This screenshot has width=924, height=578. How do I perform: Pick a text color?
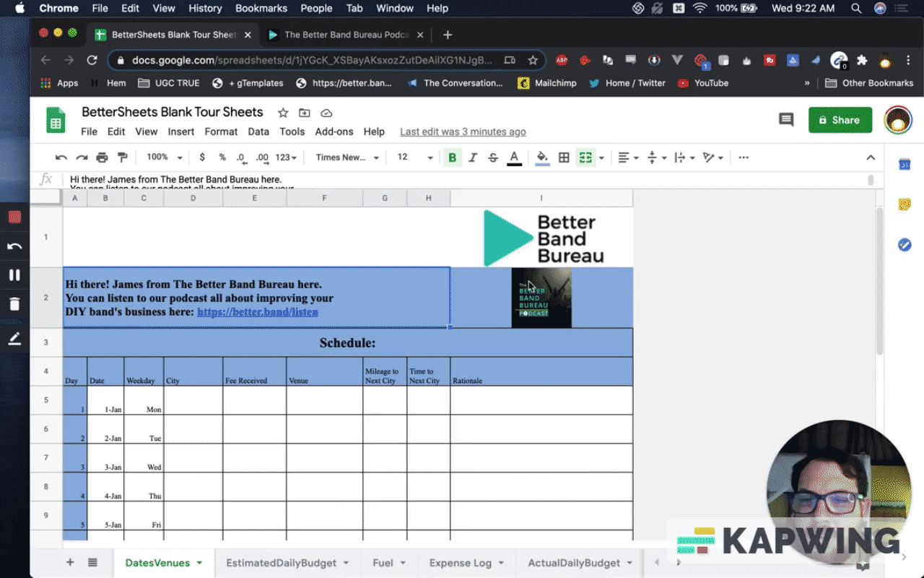click(x=514, y=158)
